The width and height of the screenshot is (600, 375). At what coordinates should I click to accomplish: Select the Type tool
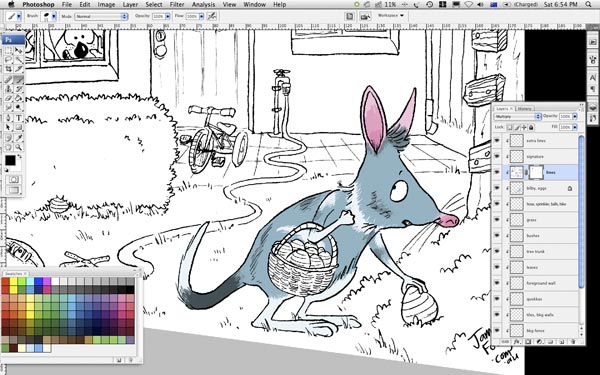18,118
